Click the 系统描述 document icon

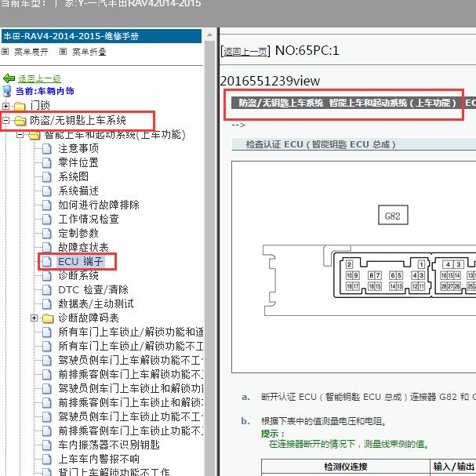coord(46,191)
